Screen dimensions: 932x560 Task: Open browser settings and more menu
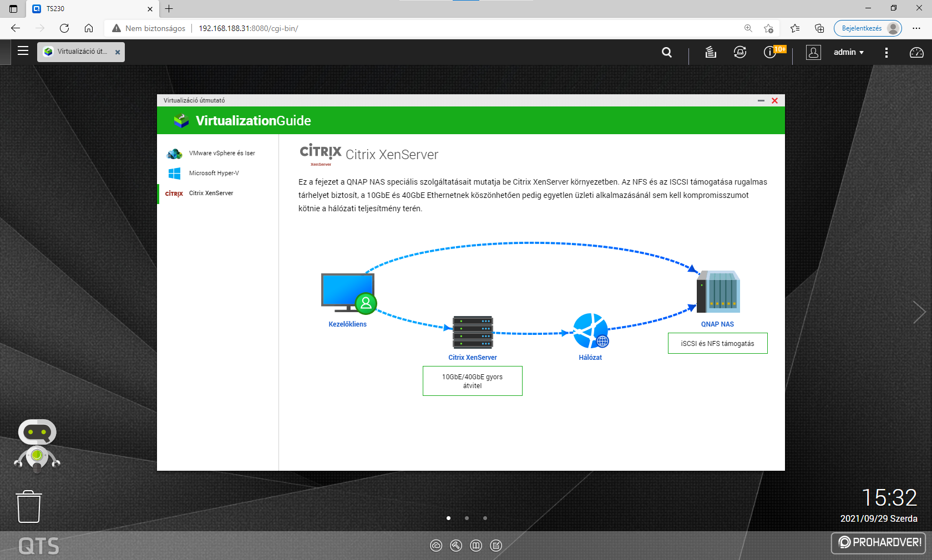click(916, 28)
